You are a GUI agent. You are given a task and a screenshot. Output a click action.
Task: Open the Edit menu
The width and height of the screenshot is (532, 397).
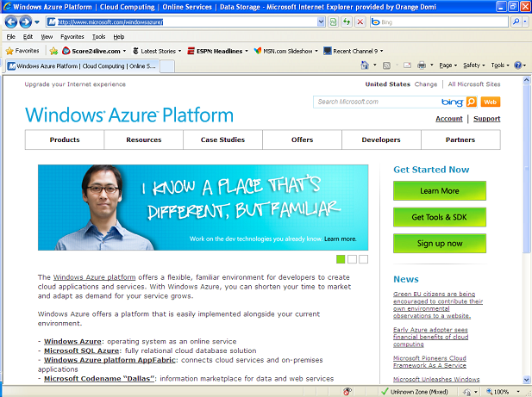click(28, 36)
